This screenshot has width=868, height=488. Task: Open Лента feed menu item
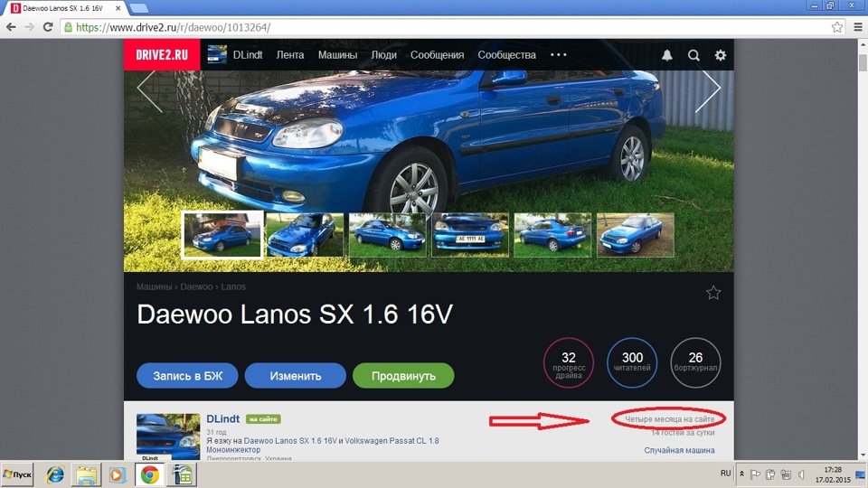tap(290, 55)
